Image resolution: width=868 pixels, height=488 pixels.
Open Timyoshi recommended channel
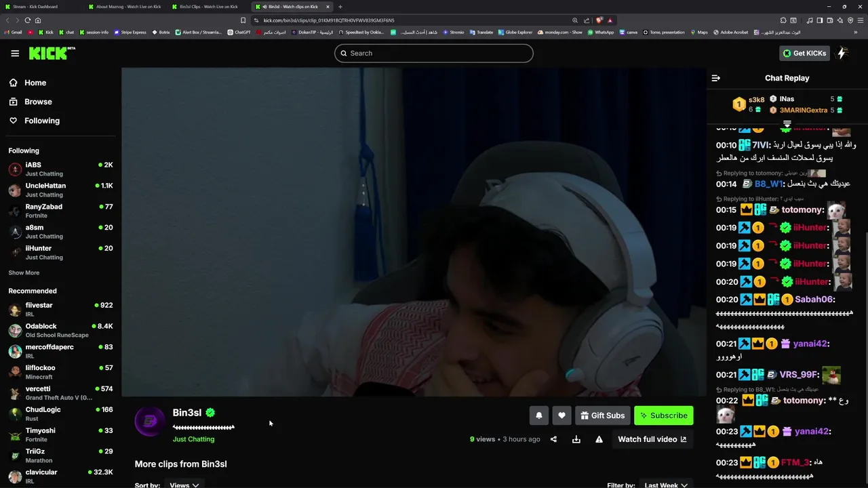pos(60,434)
